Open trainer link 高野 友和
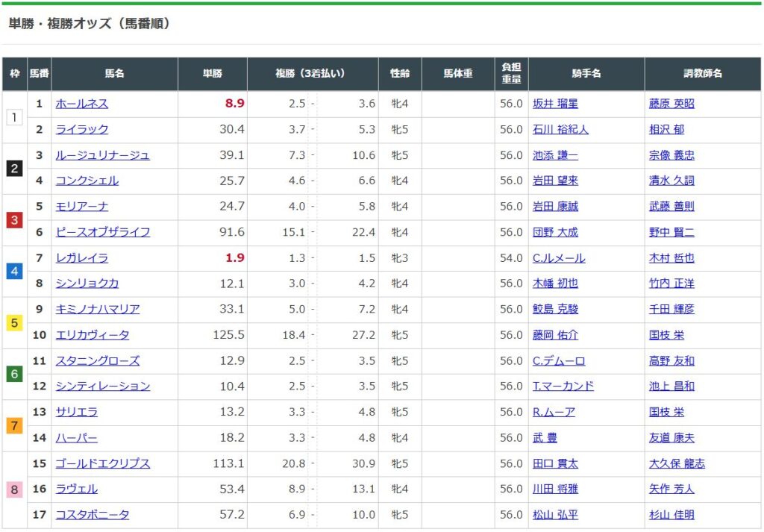 (x=672, y=361)
